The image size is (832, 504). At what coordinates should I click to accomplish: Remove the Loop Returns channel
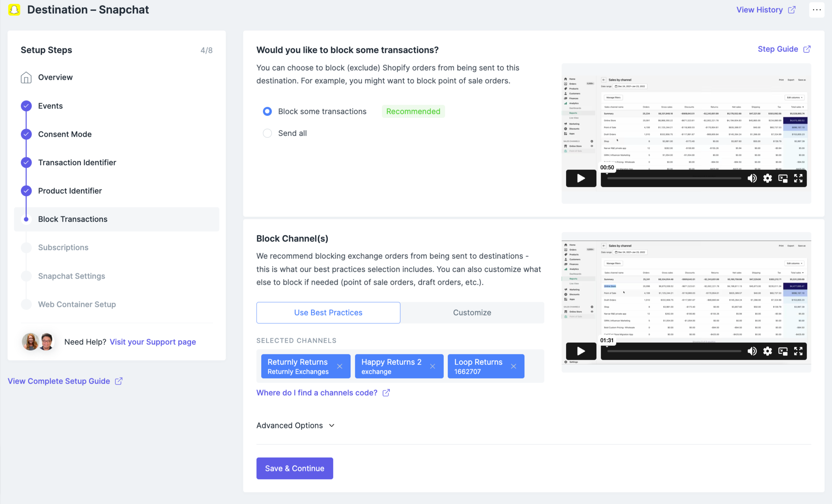point(514,366)
